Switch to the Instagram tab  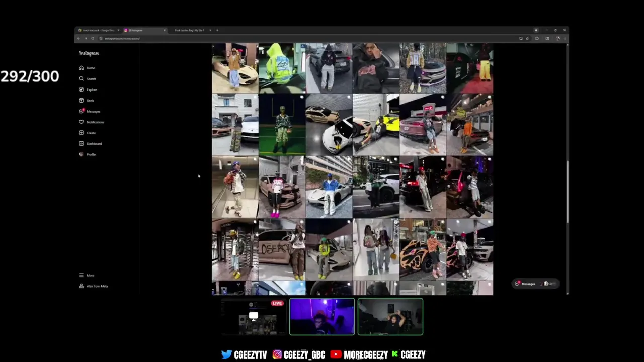(x=144, y=30)
